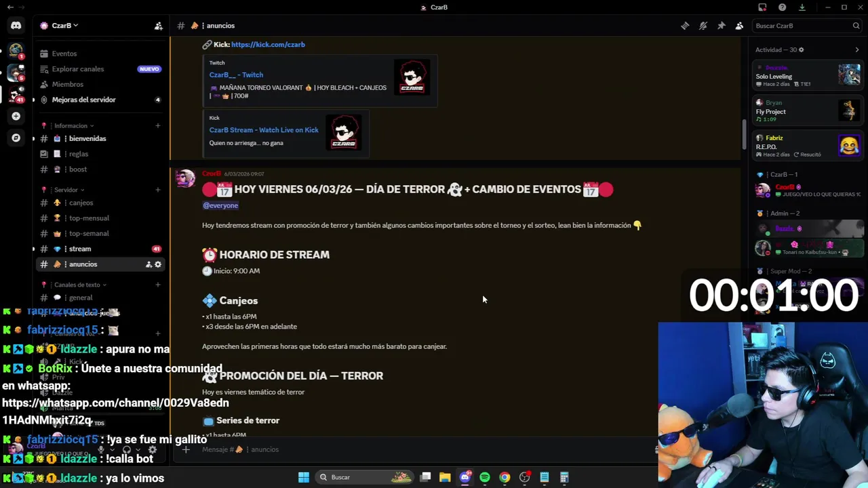Open Explorar canales
868x488 pixels.
[100, 69]
